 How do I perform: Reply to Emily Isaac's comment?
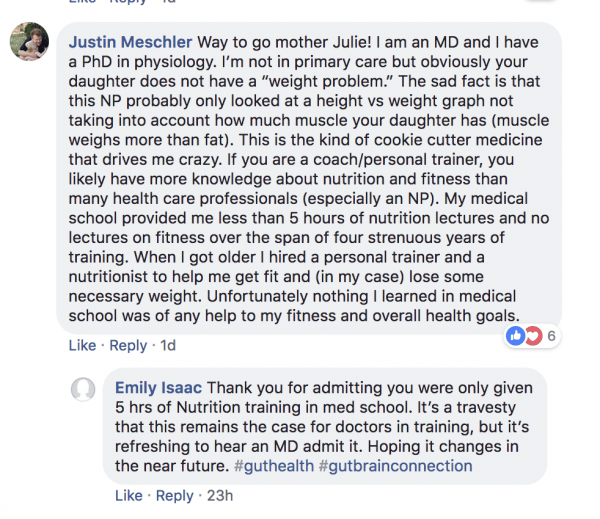tap(174, 496)
